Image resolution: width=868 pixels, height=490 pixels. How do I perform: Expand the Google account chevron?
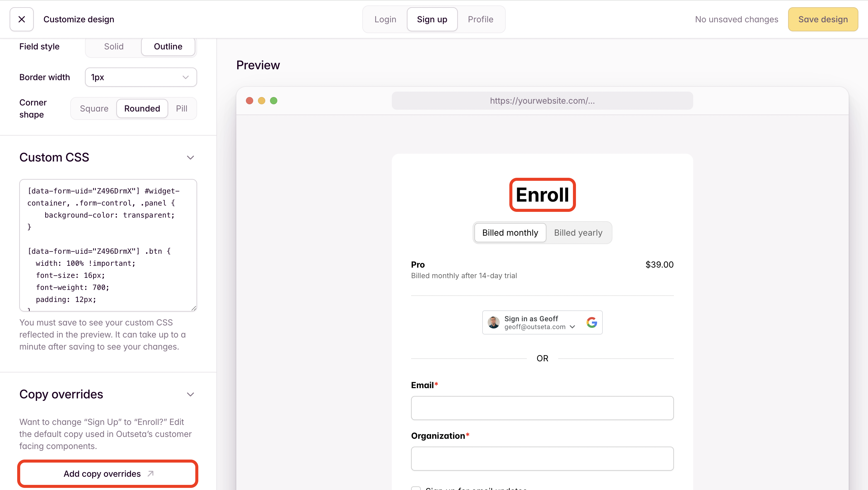[572, 327]
